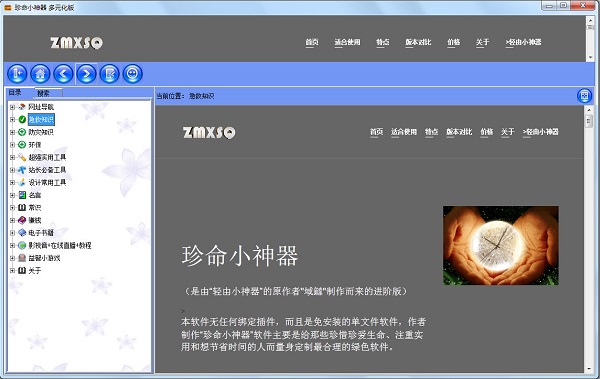Click the 珍命小神器 heading text
The height and width of the screenshot is (379, 600).
pos(240,256)
